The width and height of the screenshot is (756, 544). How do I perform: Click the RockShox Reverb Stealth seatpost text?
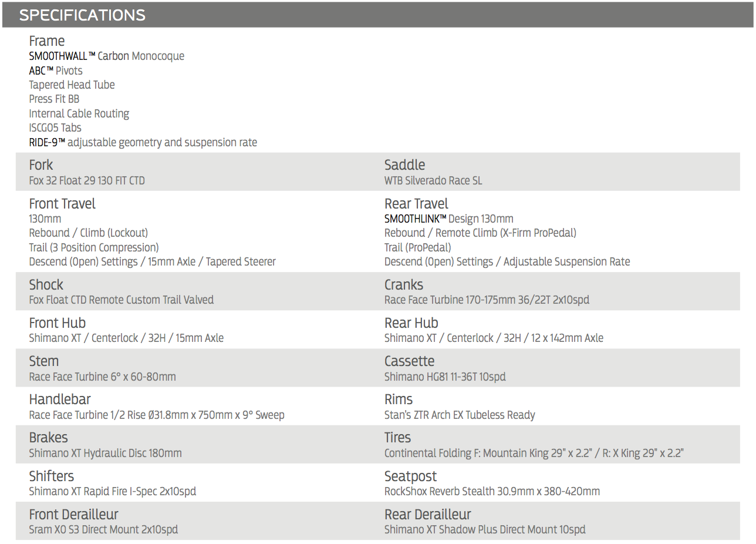(x=492, y=492)
